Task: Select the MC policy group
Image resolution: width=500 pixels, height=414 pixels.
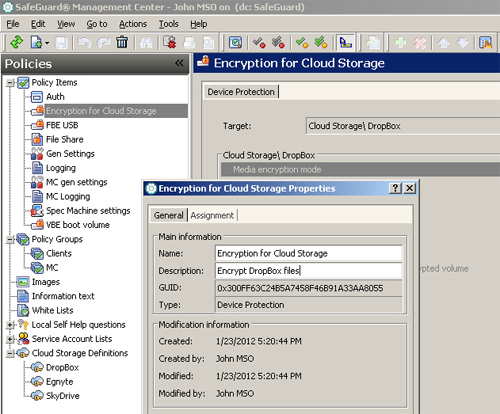Action: point(52,268)
